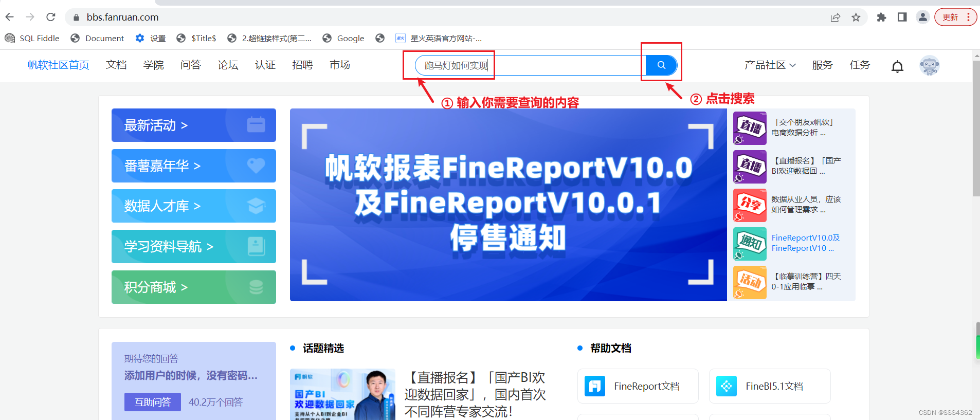Image resolution: width=980 pixels, height=420 pixels.
Task: Open the $Title$ bookmark
Action: click(196, 38)
